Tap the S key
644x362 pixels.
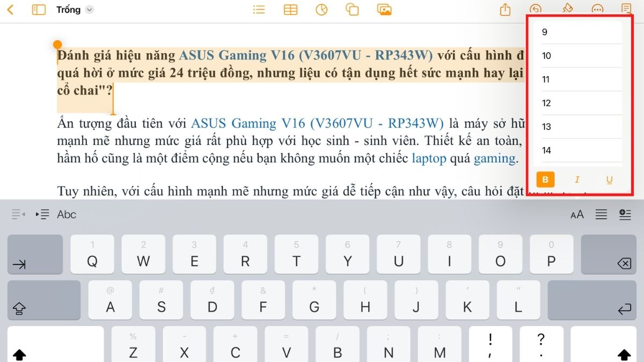coord(161,300)
